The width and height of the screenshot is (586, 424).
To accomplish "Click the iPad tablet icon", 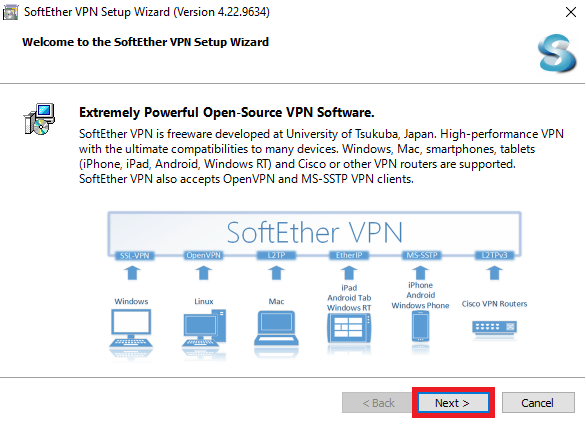I will point(349,328).
